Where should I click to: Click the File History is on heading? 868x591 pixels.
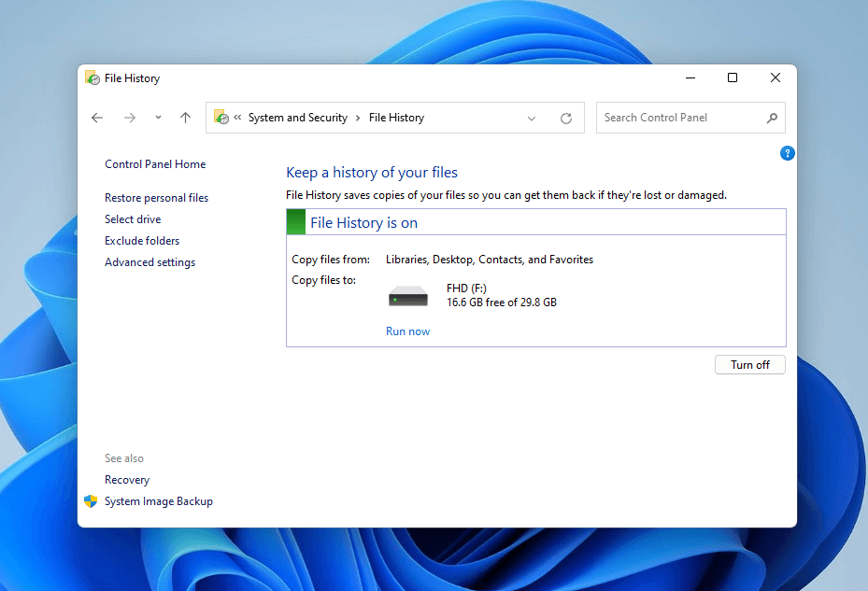click(x=363, y=222)
